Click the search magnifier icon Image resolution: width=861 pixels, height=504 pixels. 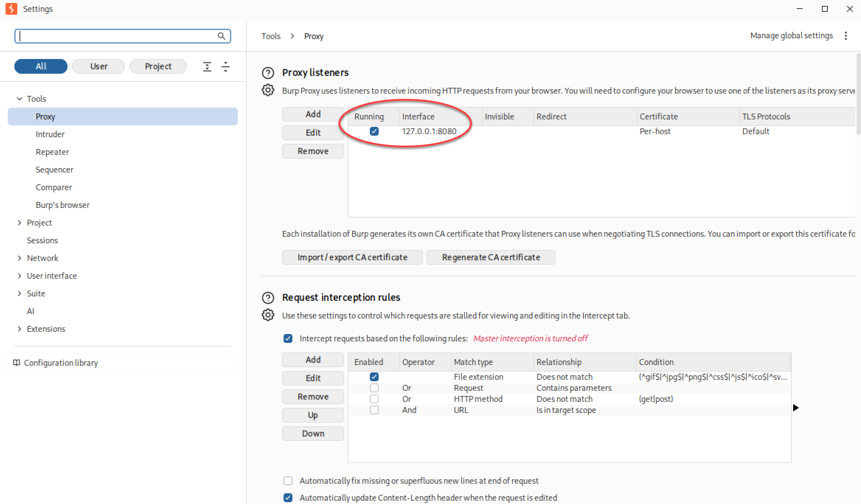(x=221, y=36)
